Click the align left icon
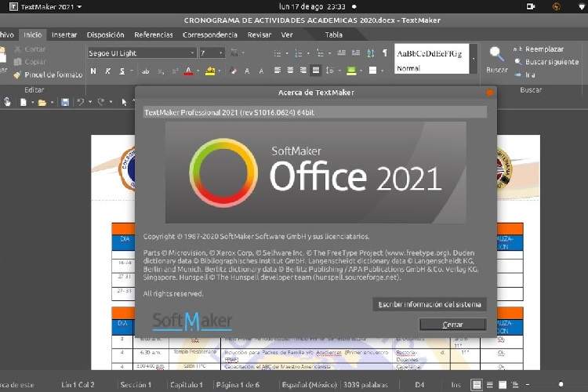The width and height of the screenshot is (588, 392). 278,70
